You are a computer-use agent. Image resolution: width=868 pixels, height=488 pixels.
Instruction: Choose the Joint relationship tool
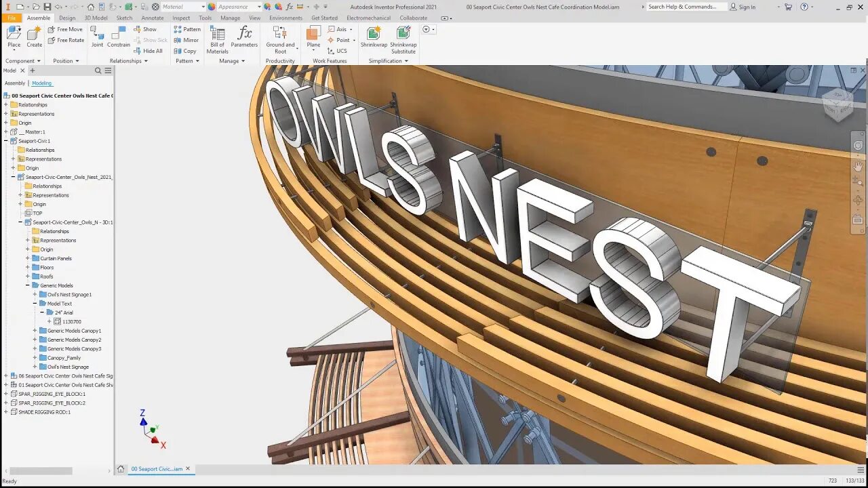click(x=98, y=38)
